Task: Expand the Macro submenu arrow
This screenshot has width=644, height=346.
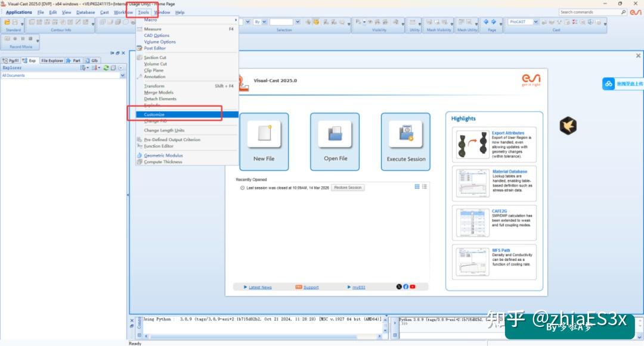Action: pyautogui.click(x=236, y=20)
